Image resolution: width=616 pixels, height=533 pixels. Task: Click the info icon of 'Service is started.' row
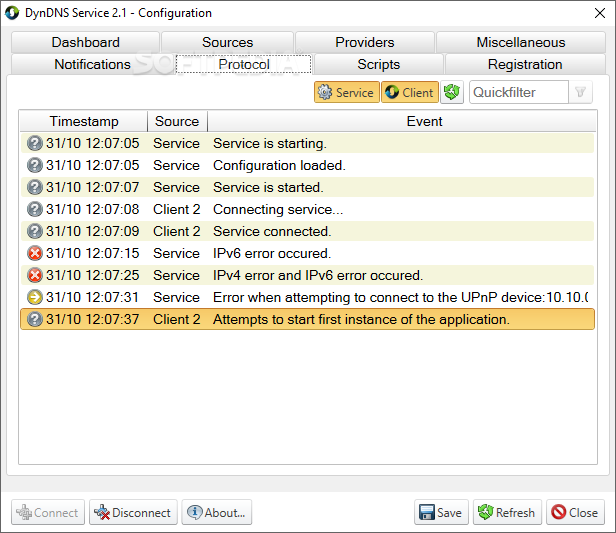(x=35, y=187)
